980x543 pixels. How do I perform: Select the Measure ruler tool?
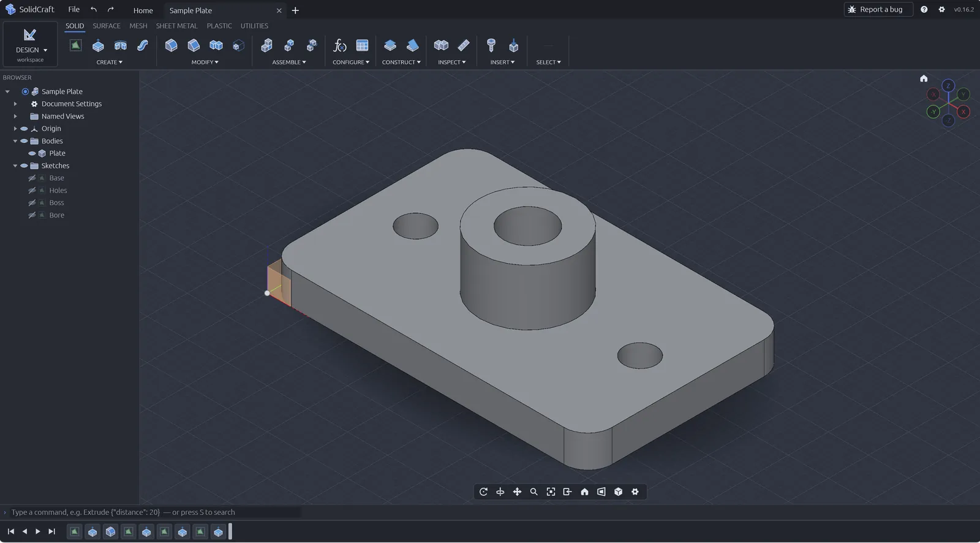click(x=464, y=45)
